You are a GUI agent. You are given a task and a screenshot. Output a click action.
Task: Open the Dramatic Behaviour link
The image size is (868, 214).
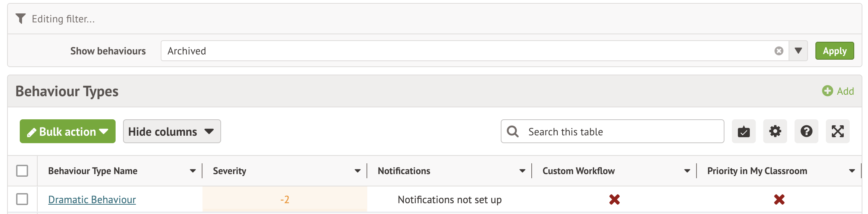click(x=92, y=200)
